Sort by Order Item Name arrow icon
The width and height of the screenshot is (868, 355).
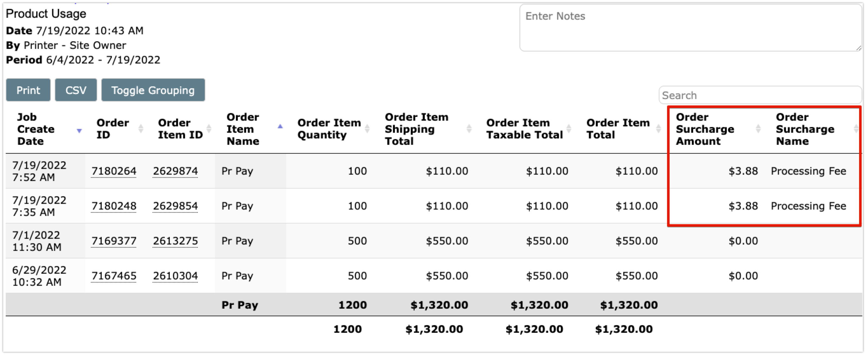[280, 126]
